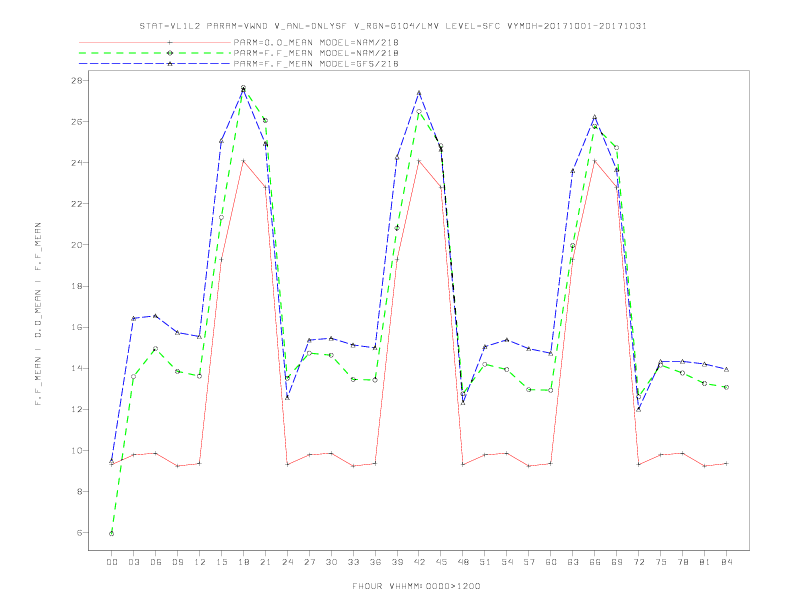This screenshot has width=792, height=612.
Task: Click x-axis forecast hour label 12
Action: [x=200, y=562]
